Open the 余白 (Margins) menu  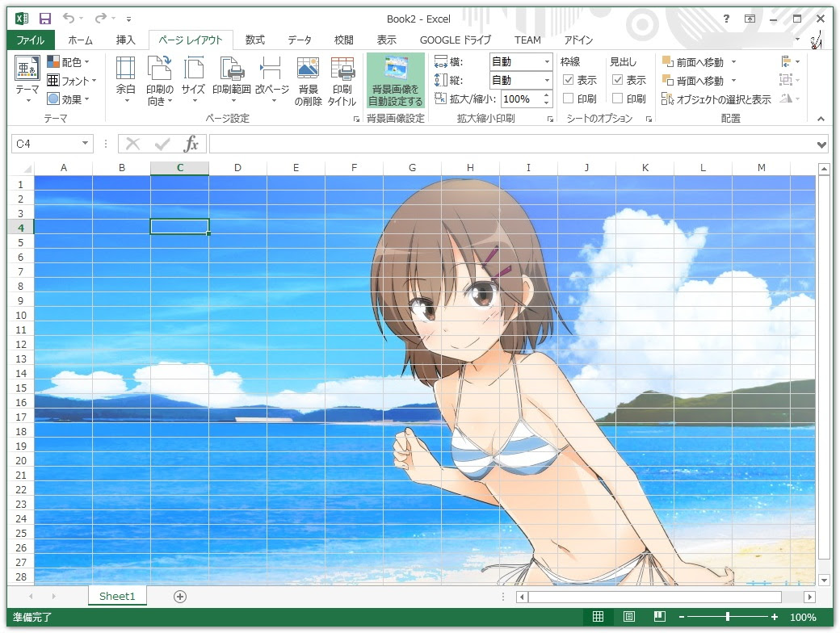coord(125,79)
